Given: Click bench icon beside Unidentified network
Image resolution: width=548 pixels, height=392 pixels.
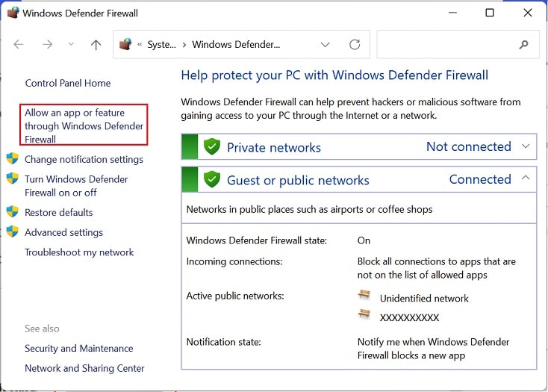Looking at the screenshot, I should coord(364,295).
